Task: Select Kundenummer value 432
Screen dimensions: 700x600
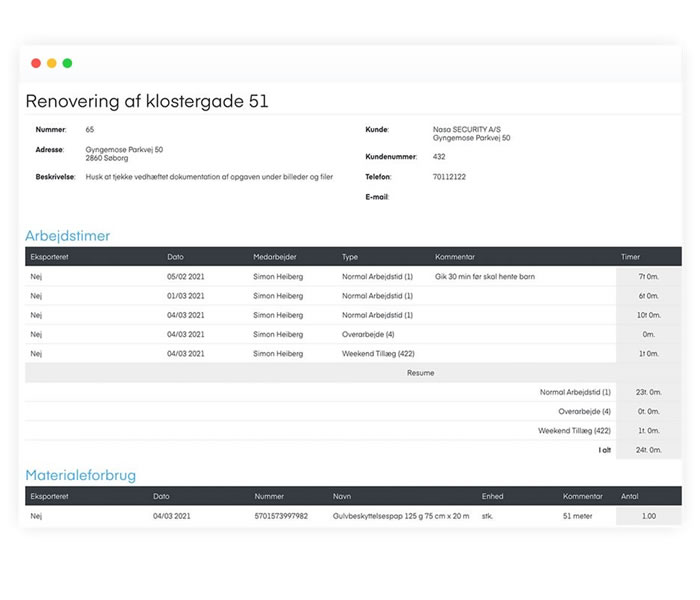Action: pos(439,157)
